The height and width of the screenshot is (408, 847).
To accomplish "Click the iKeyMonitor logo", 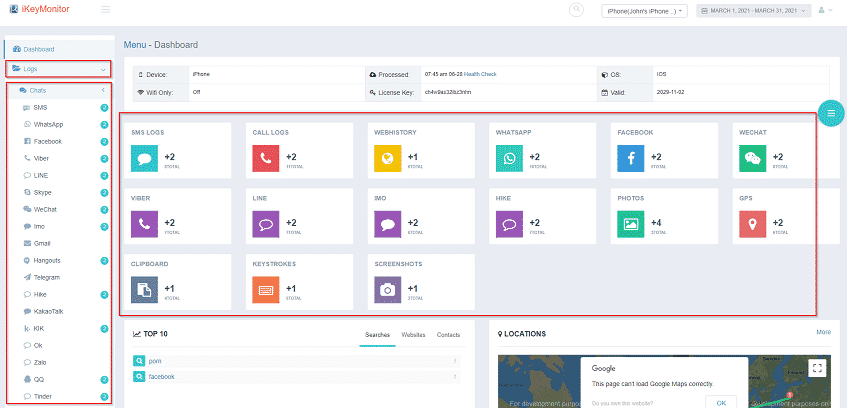I will (x=39, y=9).
